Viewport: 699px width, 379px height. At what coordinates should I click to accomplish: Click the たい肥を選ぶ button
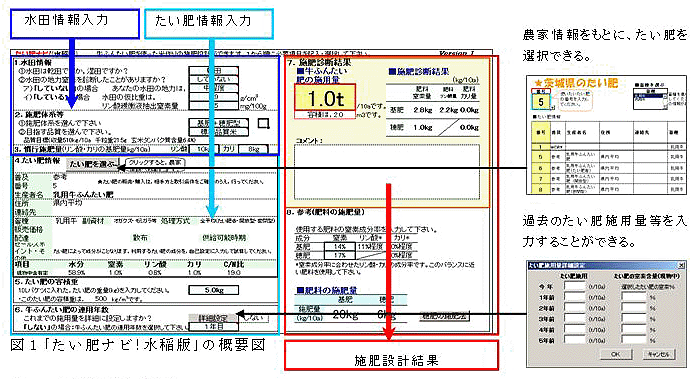point(93,164)
